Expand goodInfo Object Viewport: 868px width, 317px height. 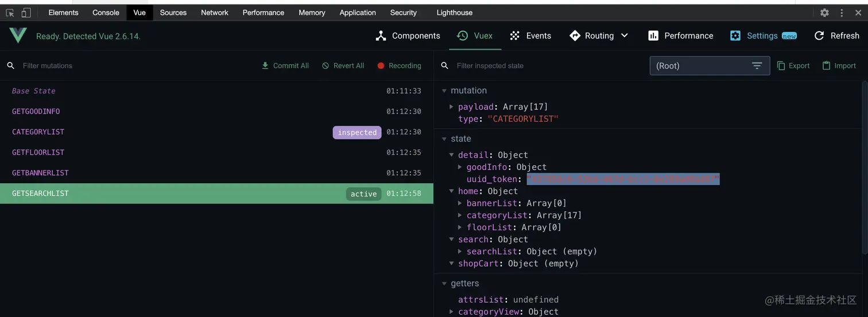click(460, 167)
